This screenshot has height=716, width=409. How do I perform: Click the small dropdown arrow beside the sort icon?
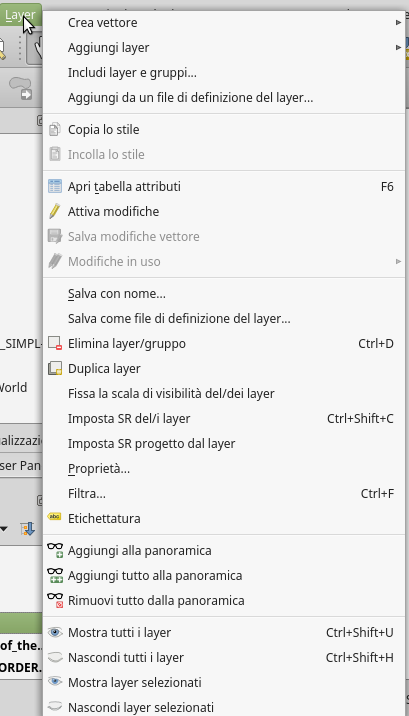tap(4, 529)
